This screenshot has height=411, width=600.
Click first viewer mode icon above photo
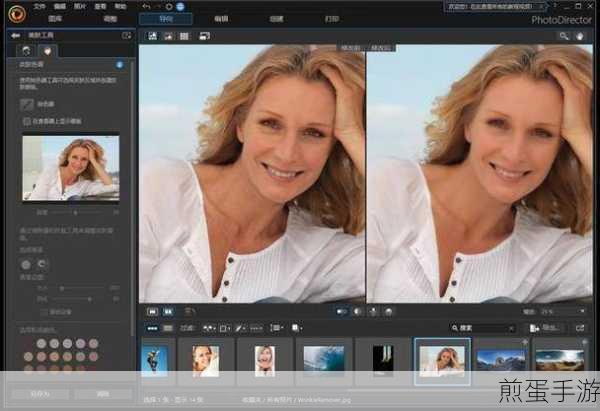152,36
